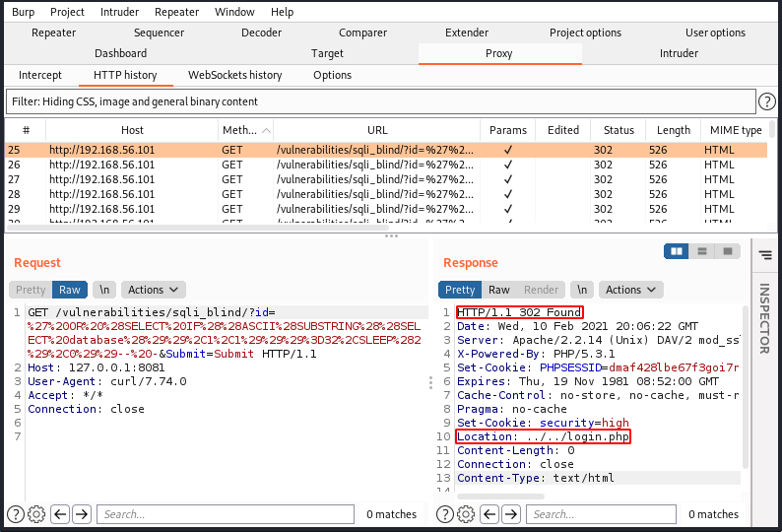Switch to the Intruder tool tab
Image resolution: width=782 pixels, height=532 pixels.
(679, 53)
